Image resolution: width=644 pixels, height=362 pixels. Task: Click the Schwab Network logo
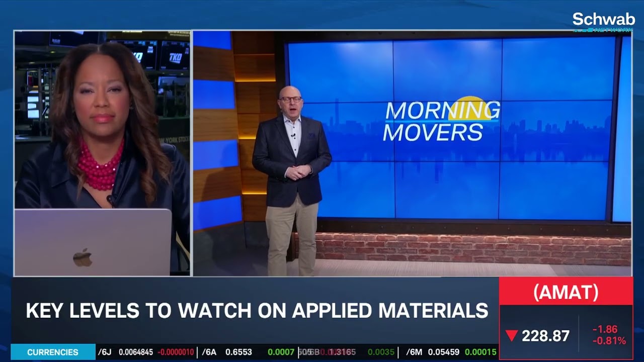click(603, 22)
